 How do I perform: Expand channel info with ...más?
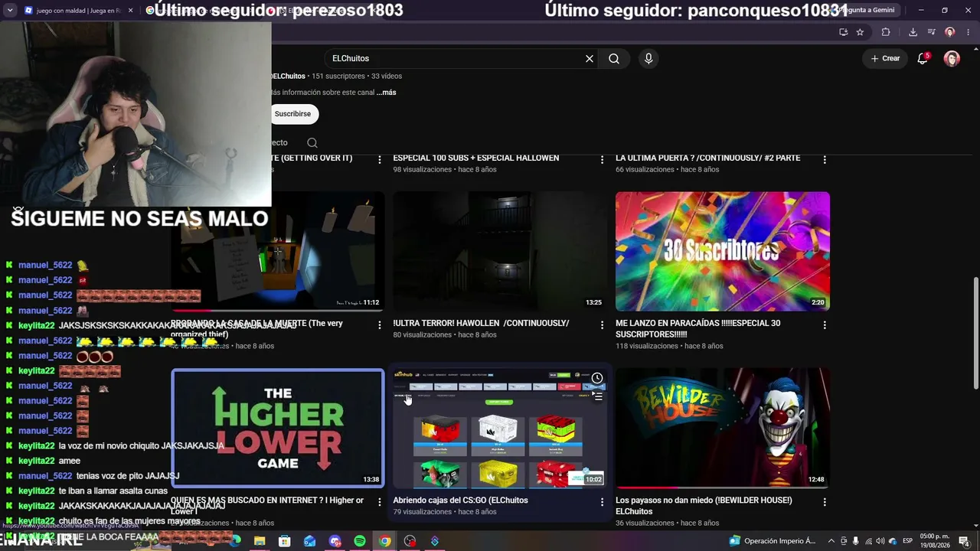tap(386, 93)
